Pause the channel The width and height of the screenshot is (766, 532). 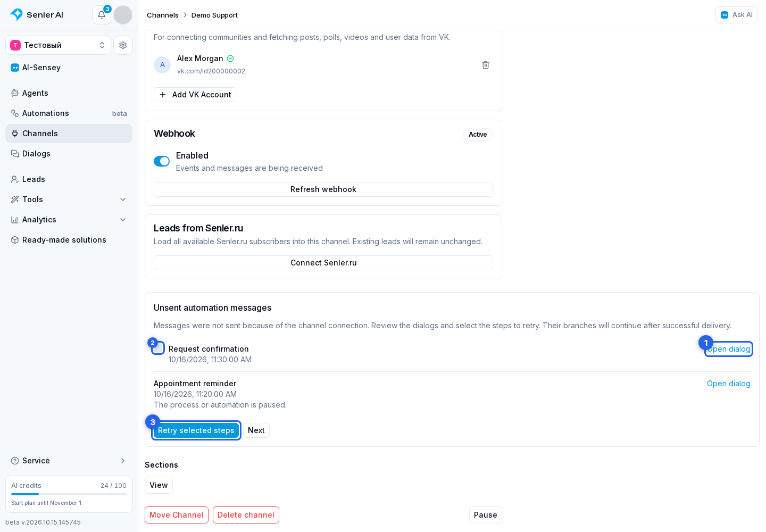(486, 515)
